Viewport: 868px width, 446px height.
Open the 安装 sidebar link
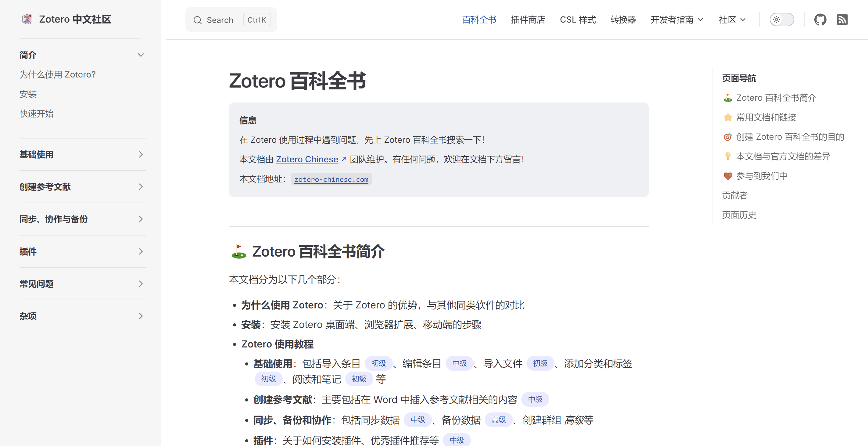pyautogui.click(x=28, y=94)
